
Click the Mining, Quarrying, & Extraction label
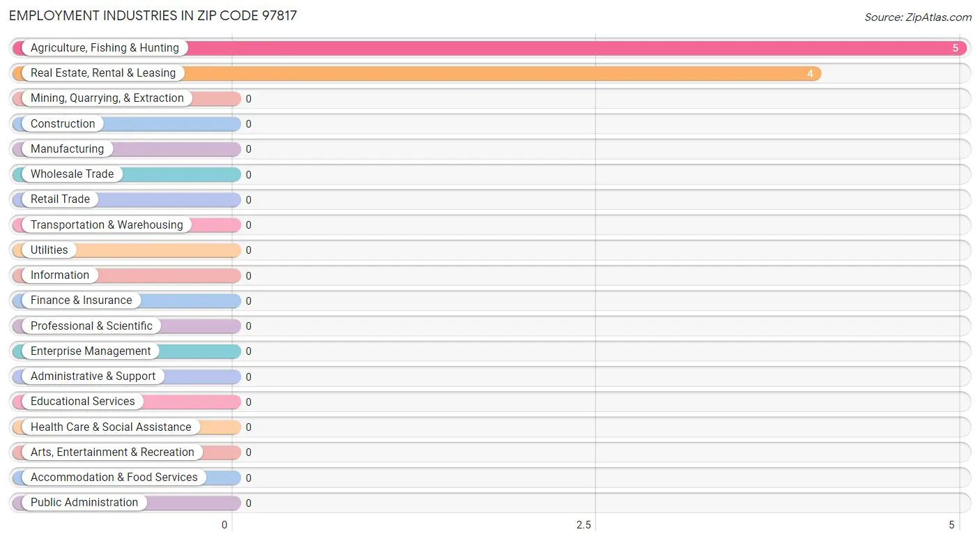[x=107, y=98]
